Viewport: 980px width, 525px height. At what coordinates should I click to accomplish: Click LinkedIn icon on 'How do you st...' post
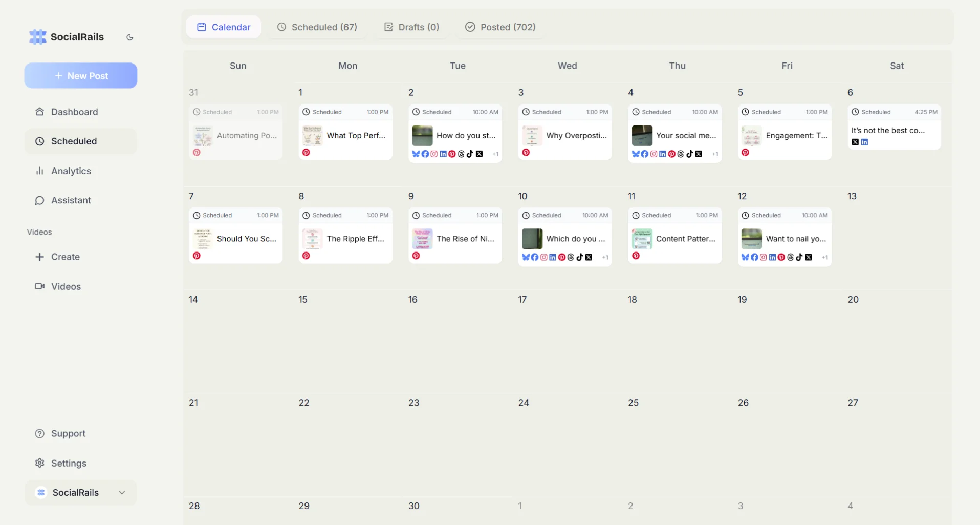point(443,154)
